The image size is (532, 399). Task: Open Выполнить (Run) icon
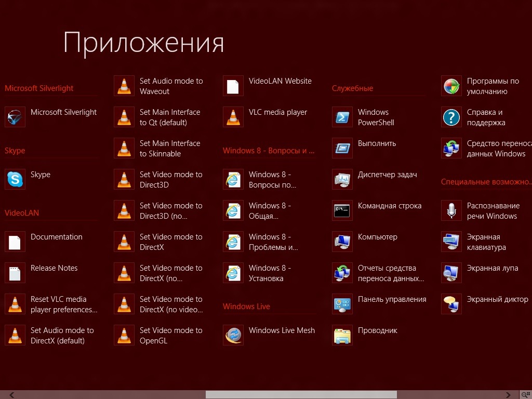(x=342, y=148)
